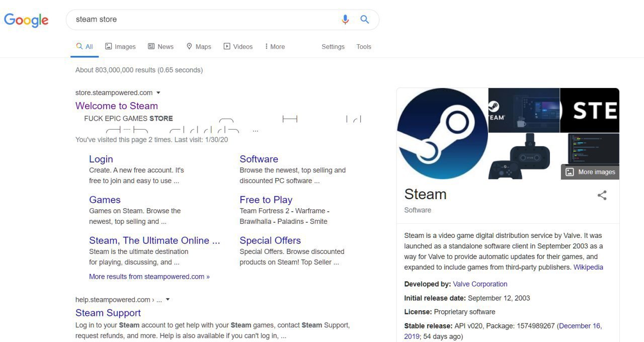Open the 'Special Offers' sitelink
Viewport: 644px width, 342px height.
[270, 240]
